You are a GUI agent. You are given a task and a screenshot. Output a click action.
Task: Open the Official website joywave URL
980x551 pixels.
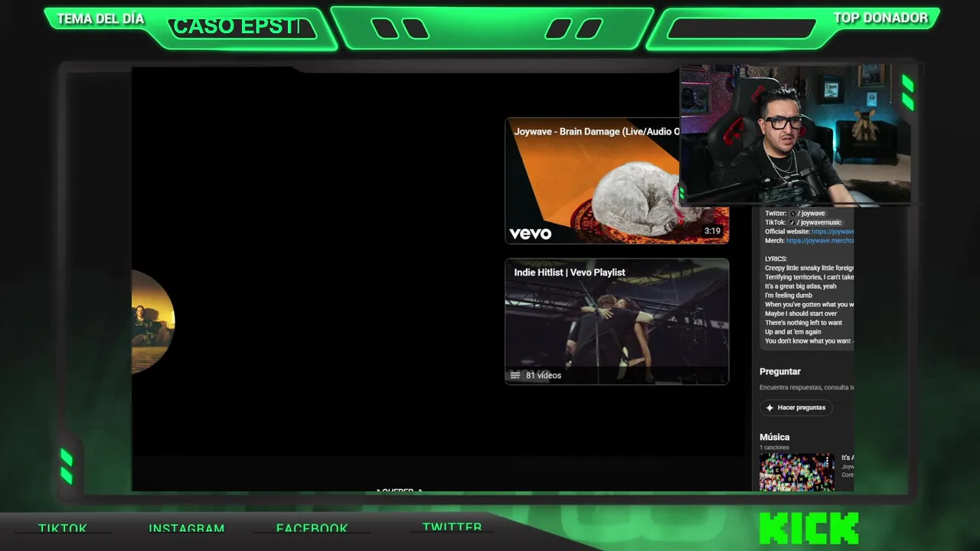[x=833, y=232]
